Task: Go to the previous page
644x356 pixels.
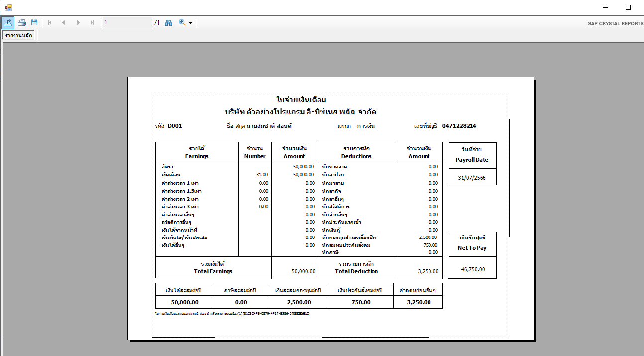Action: point(64,22)
